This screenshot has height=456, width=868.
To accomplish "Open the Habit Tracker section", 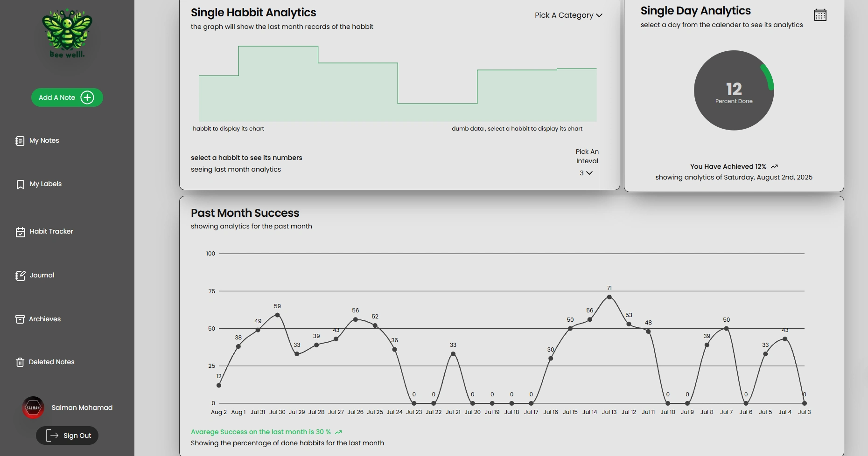I will 44,232.
